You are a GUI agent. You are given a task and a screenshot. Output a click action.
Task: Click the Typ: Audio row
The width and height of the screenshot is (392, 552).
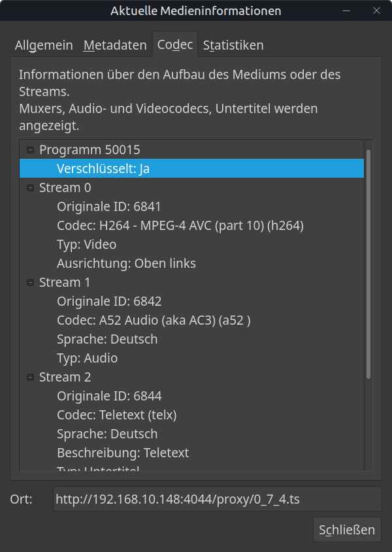pyautogui.click(x=87, y=359)
